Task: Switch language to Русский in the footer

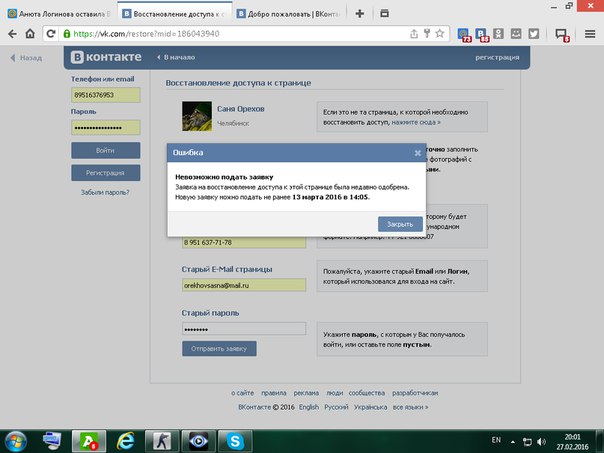Action: coord(336,407)
